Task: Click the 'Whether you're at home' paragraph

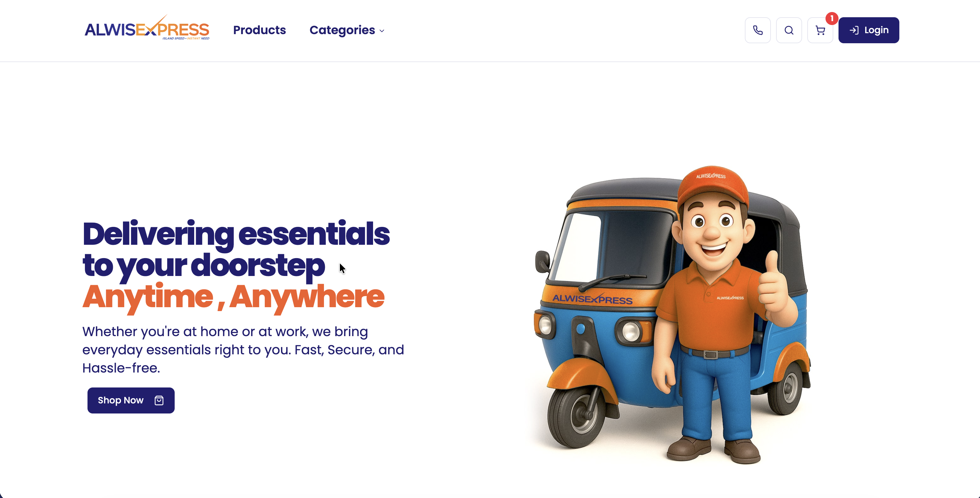Action: tap(243, 350)
